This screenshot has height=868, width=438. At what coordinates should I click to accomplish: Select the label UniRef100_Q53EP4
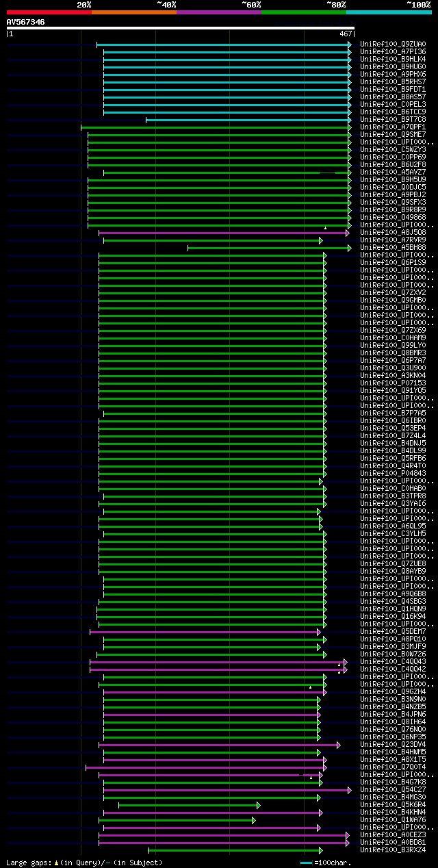coord(393,429)
